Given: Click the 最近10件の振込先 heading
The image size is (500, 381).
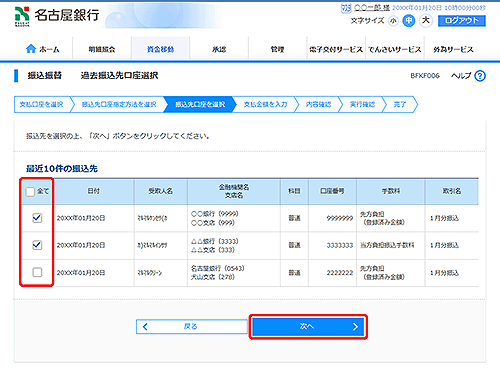Looking at the screenshot, I should [62, 169].
